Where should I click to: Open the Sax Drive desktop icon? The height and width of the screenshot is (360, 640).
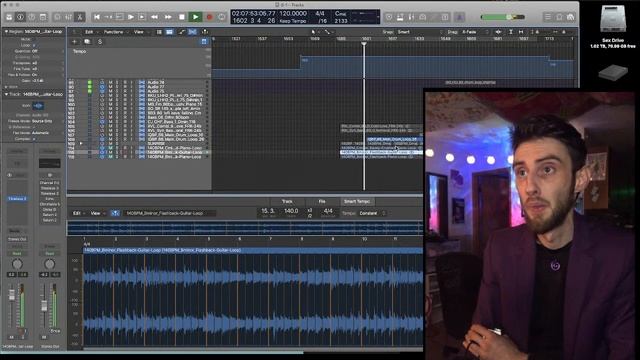(x=613, y=19)
